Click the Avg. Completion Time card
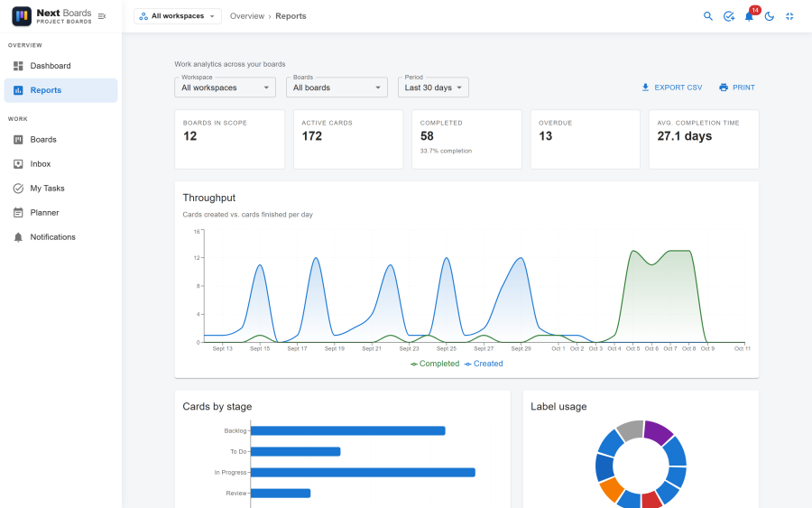Image resolution: width=812 pixels, height=508 pixels. tap(704, 139)
